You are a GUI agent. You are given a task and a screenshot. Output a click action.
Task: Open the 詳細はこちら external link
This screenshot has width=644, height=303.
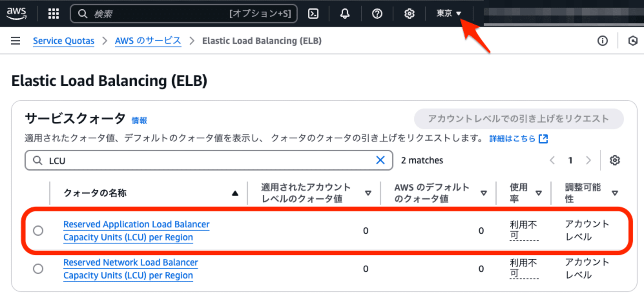click(518, 138)
